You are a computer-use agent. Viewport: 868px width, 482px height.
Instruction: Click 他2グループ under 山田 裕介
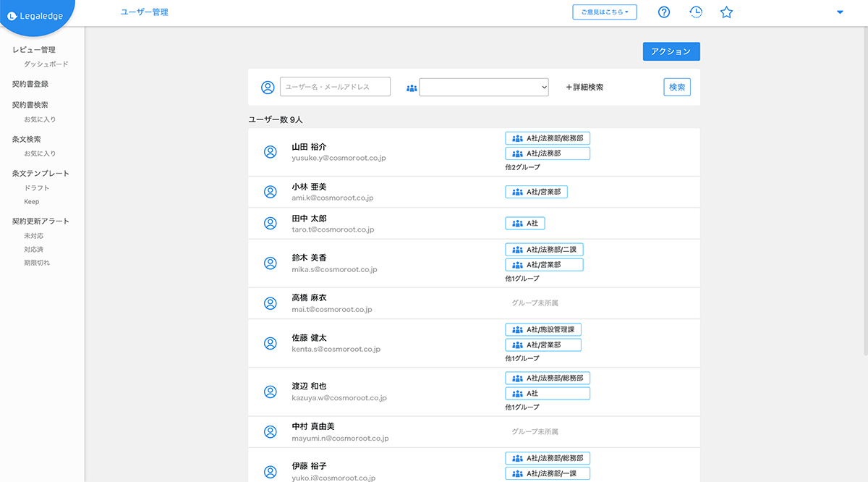tap(522, 167)
